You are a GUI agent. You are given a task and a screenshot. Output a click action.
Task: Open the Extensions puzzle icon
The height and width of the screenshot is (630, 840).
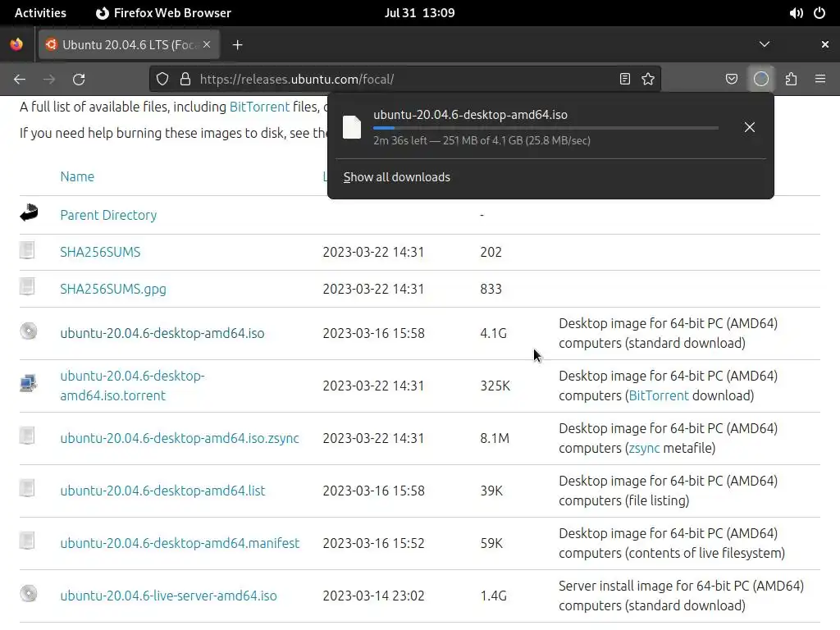click(792, 80)
